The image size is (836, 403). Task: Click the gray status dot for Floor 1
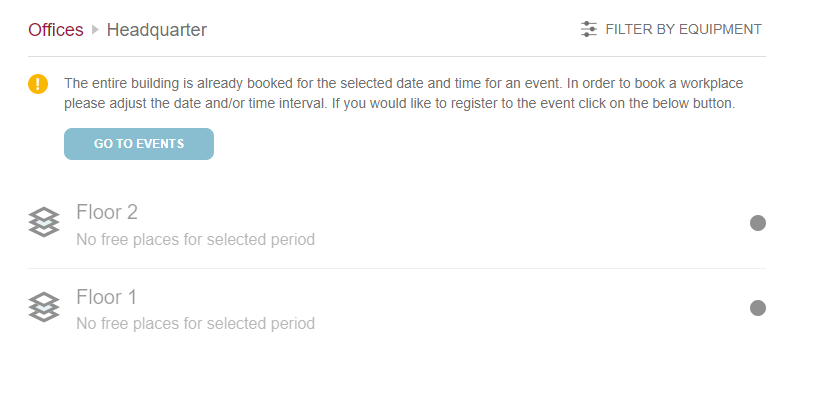tap(758, 308)
